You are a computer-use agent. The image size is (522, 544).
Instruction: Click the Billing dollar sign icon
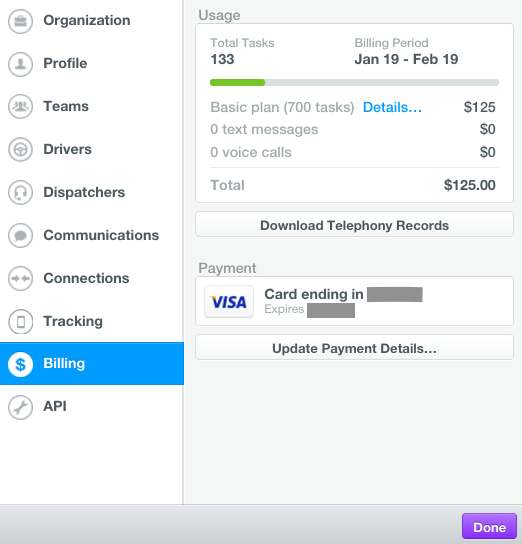[20, 364]
